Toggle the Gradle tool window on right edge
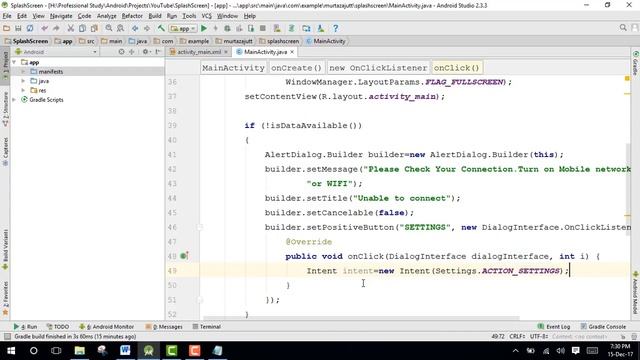The image size is (640, 360). click(636, 63)
